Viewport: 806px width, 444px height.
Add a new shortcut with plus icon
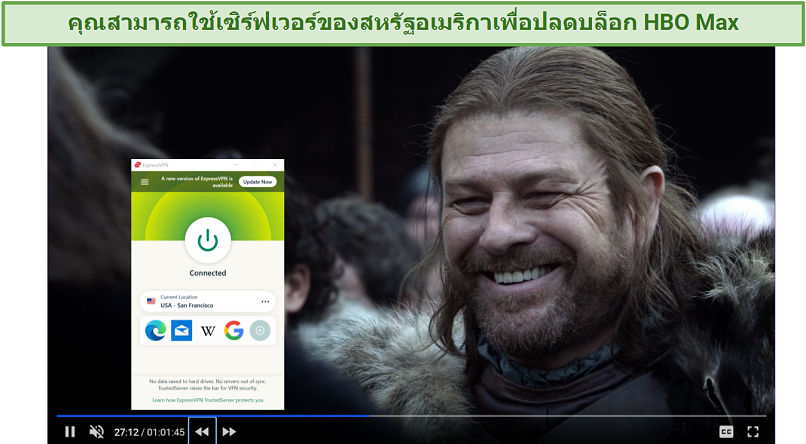pyautogui.click(x=260, y=330)
